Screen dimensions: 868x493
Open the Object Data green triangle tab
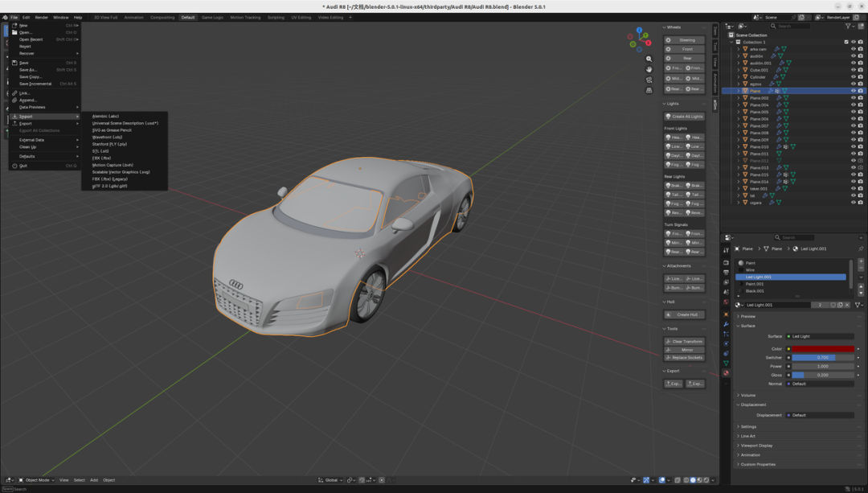tap(726, 363)
